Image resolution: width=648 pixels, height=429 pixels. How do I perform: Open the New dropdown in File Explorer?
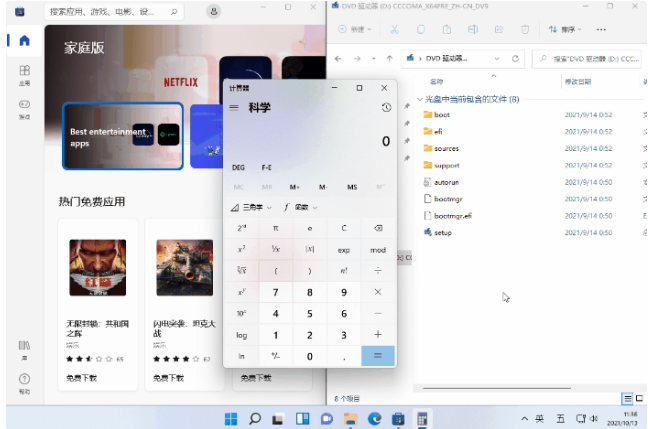tap(355, 29)
